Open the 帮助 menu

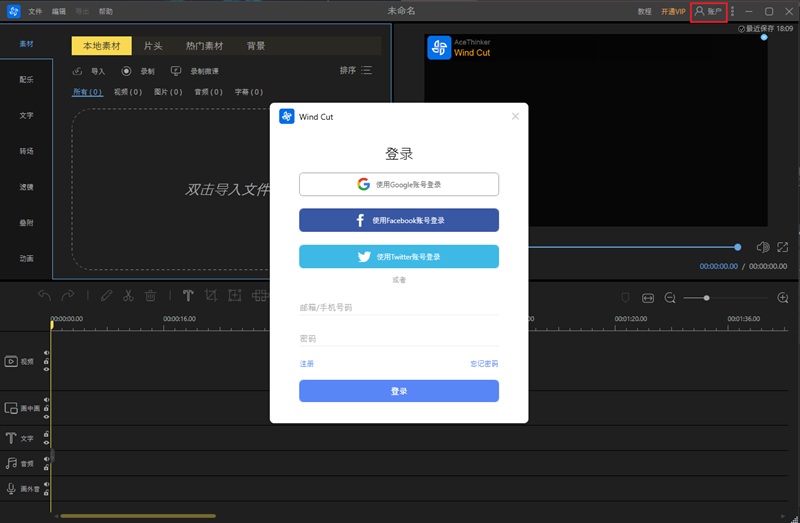tap(106, 11)
